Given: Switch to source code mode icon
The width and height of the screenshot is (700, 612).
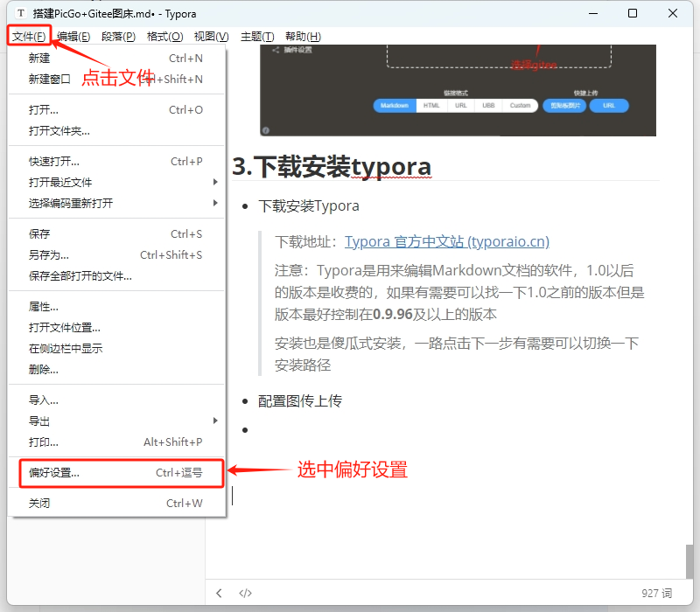Looking at the screenshot, I should (x=246, y=593).
